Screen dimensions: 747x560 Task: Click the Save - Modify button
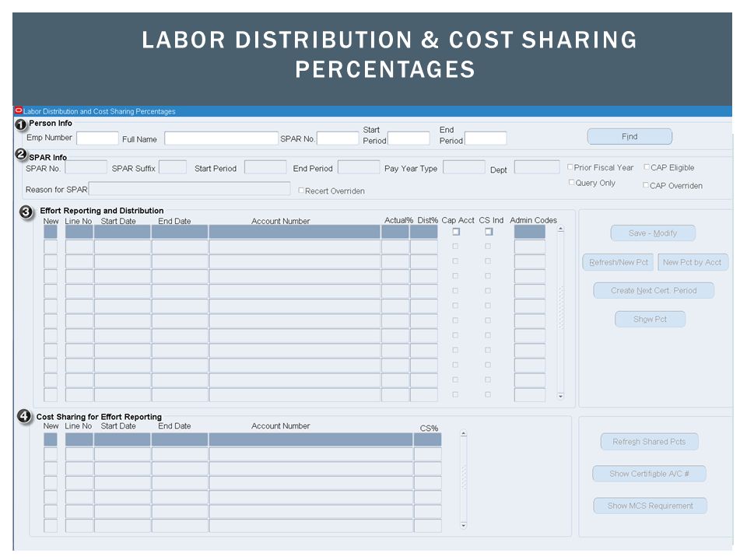coord(653,233)
